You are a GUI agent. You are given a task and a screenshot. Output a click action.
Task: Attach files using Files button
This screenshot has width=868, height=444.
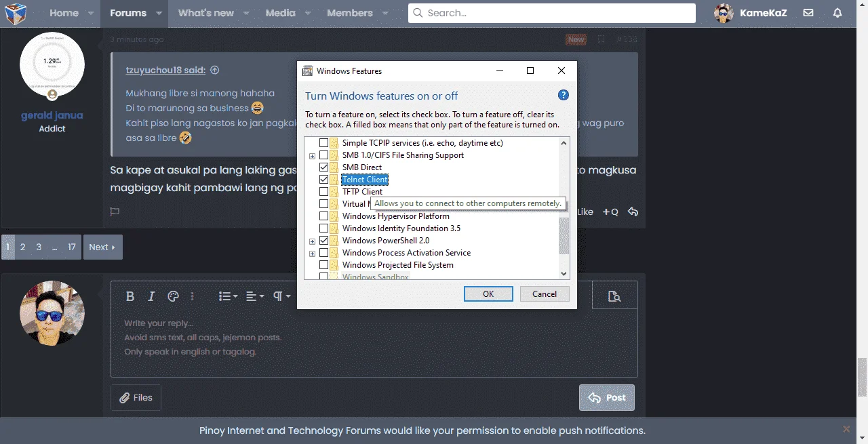(136, 397)
